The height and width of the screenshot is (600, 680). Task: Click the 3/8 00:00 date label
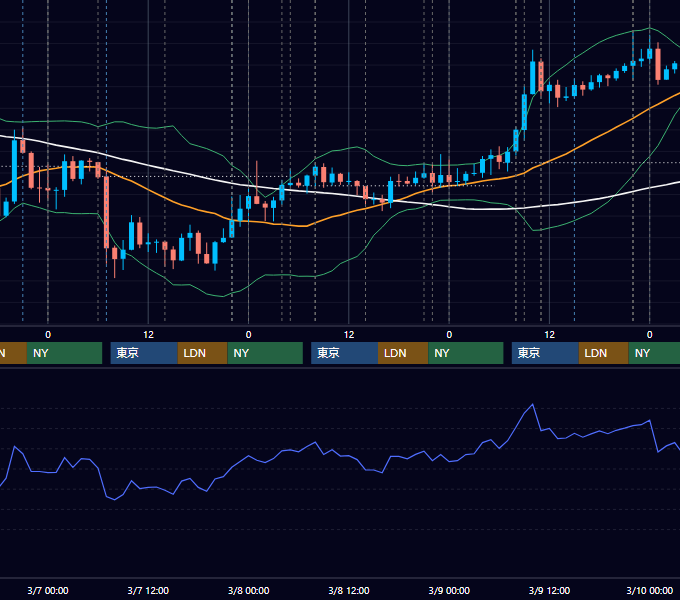248,590
